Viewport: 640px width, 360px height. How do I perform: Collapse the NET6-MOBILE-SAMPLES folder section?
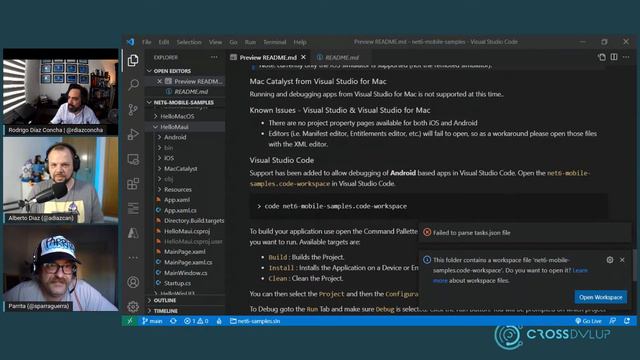tap(185, 102)
